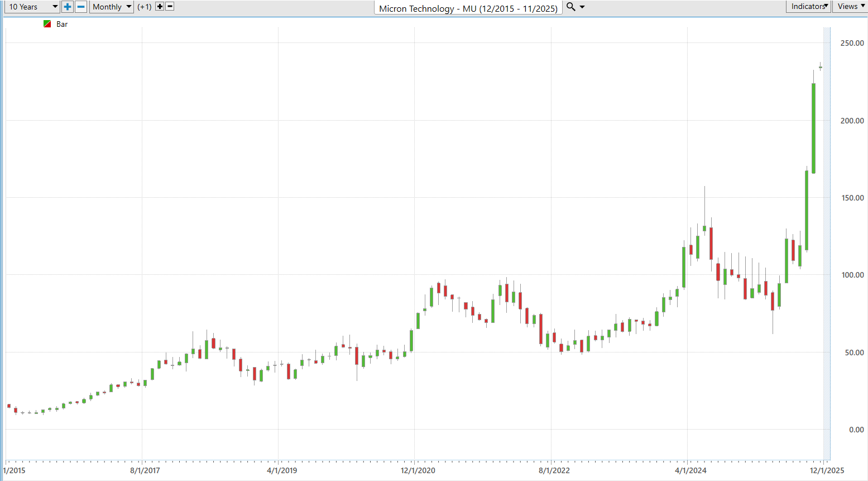This screenshot has width=868, height=481.
Task: Expand the arrow next to the magnifier
Action: (x=582, y=7)
